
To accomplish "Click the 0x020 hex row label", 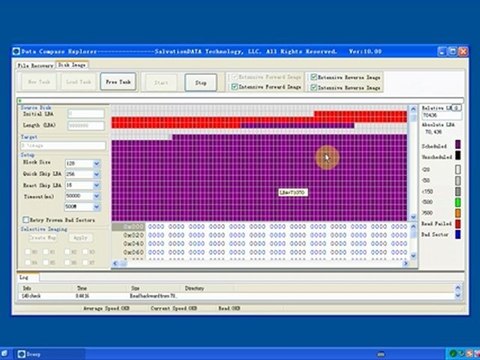I will [x=133, y=235].
